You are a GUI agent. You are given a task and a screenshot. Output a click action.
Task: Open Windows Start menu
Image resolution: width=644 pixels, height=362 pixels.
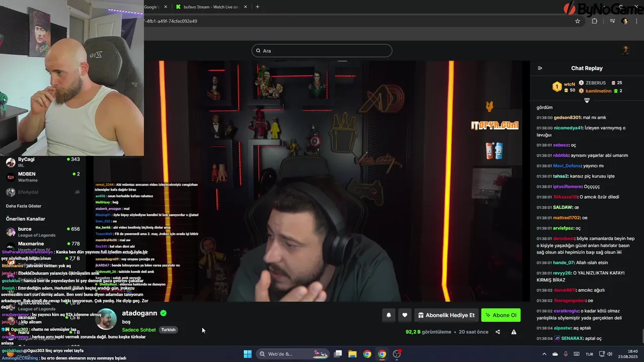pos(248,354)
